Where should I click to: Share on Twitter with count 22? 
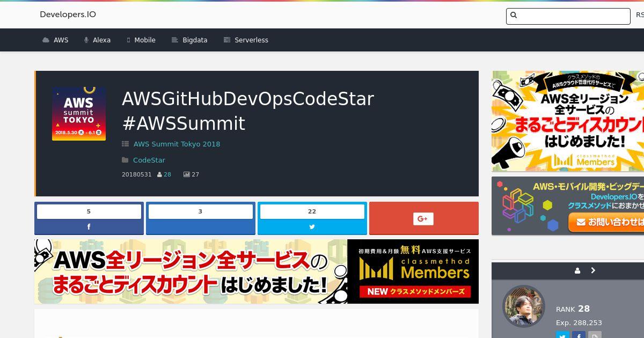coord(312,218)
